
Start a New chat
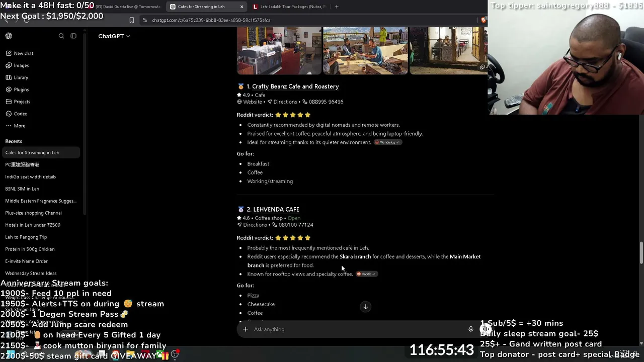pyautogui.click(x=20, y=53)
